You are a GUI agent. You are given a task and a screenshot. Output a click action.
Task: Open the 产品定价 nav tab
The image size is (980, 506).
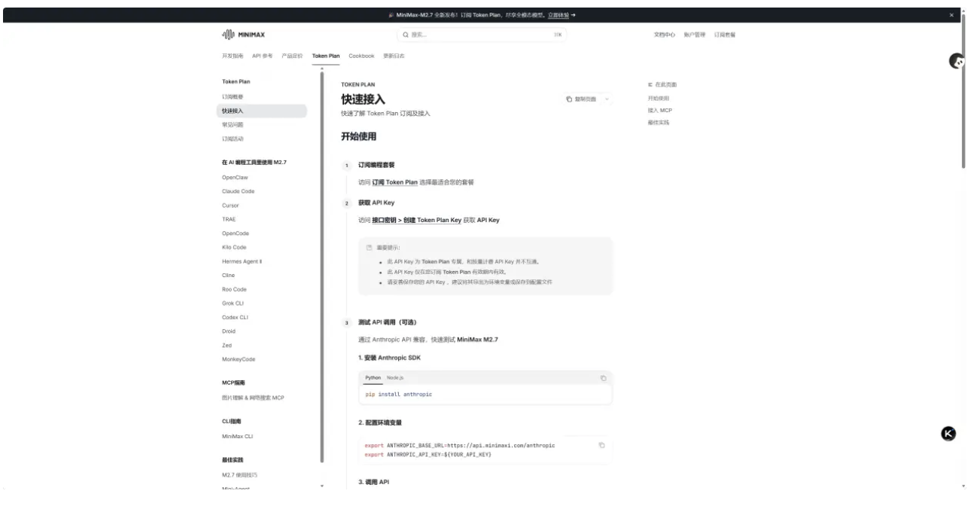(x=292, y=56)
